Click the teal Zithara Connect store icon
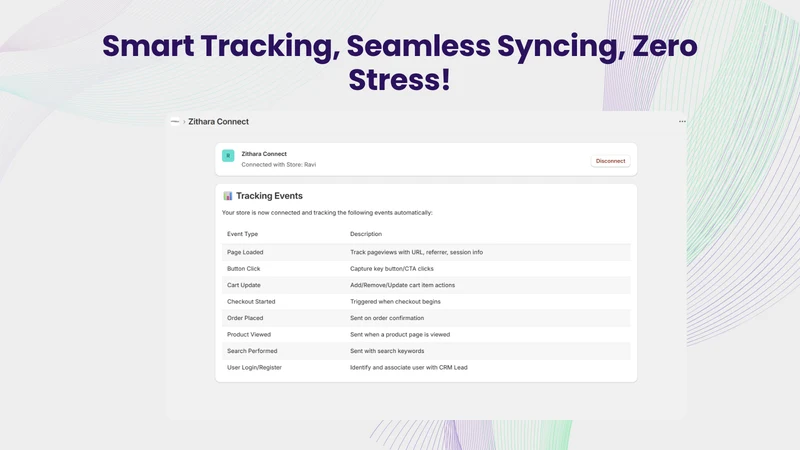The width and height of the screenshot is (800, 450). coord(228,156)
